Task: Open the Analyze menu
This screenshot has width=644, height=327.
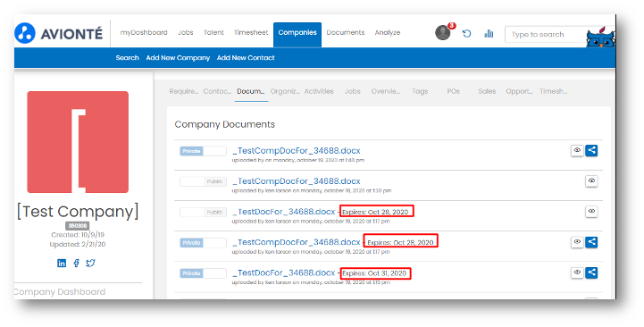Action: pos(388,32)
